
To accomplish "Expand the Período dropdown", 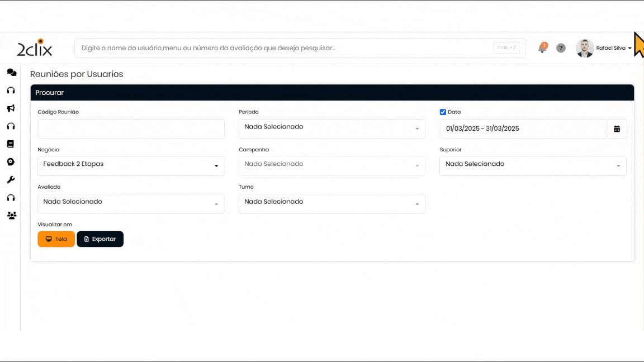I will (332, 128).
